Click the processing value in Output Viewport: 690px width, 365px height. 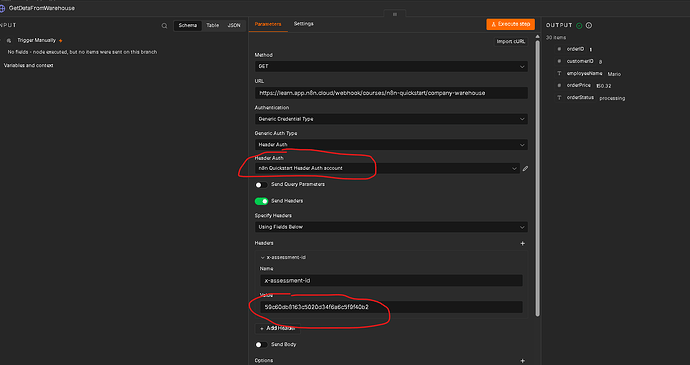tap(612, 98)
